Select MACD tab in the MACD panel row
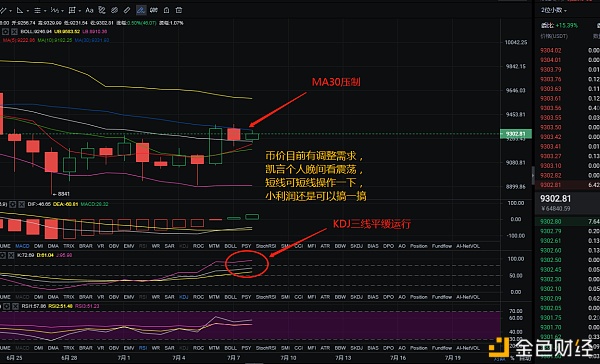The width and height of the screenshot is (600, 364). tap(22, 246)
